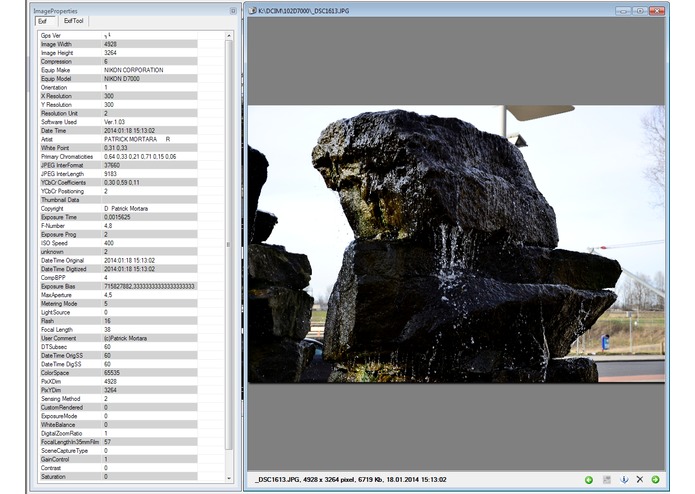Select the Exposure Time row
The width and height of the screenshot is (695, 494).
(x=118, y=217)
